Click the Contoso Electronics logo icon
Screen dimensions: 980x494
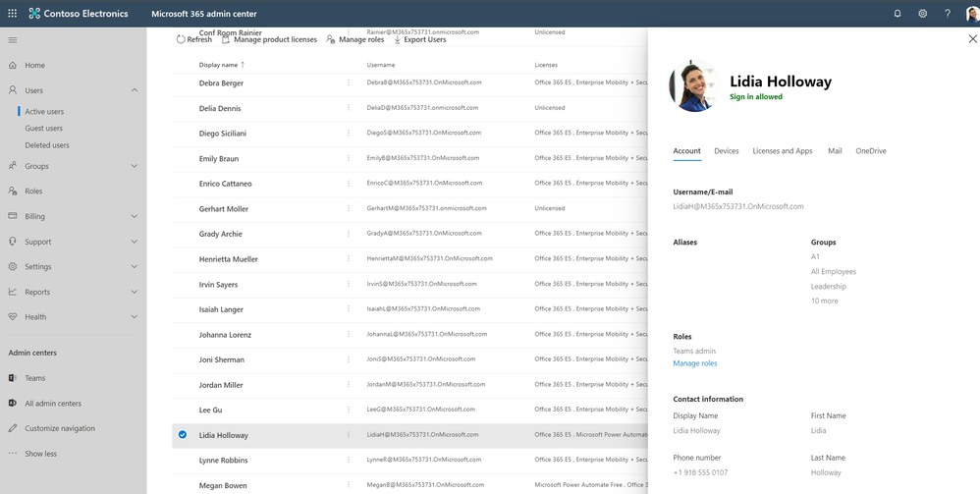34,13
